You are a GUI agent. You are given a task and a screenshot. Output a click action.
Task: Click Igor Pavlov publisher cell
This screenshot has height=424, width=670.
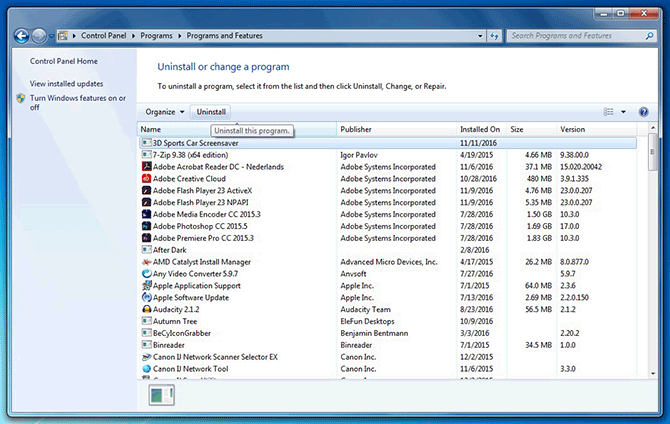359,155
